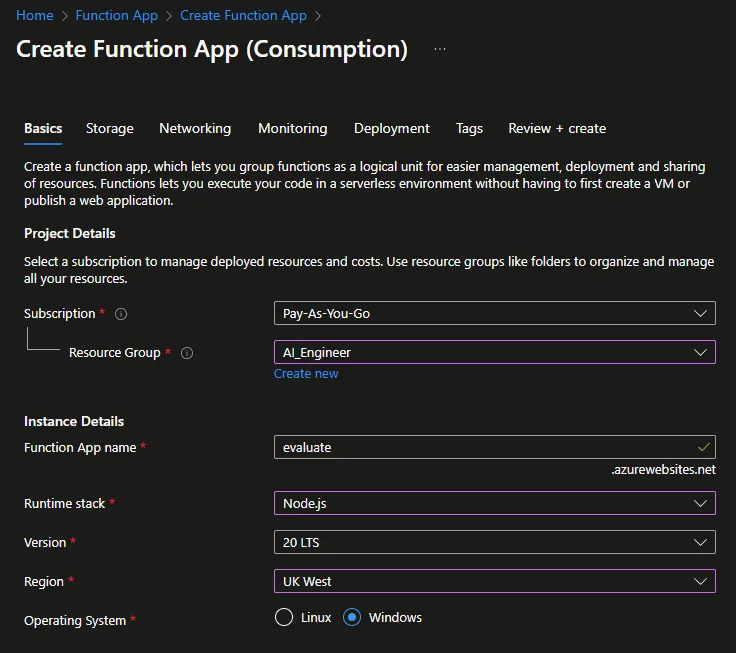The image size is (736, 653).
Task: Navigate to Home in the breadcrumb
Action: pyautogui.click(x=35, y=15)
